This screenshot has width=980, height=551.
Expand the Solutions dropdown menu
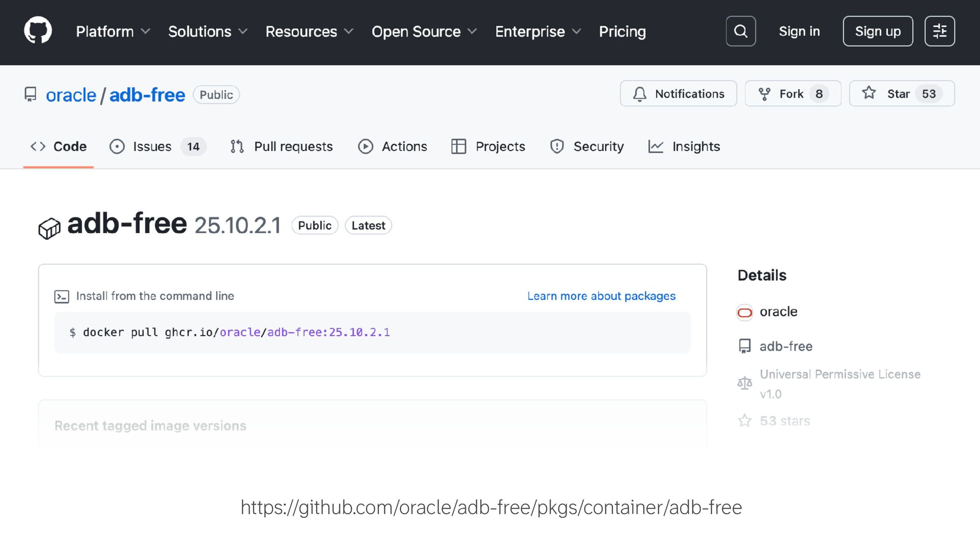(x=208, y=32)
